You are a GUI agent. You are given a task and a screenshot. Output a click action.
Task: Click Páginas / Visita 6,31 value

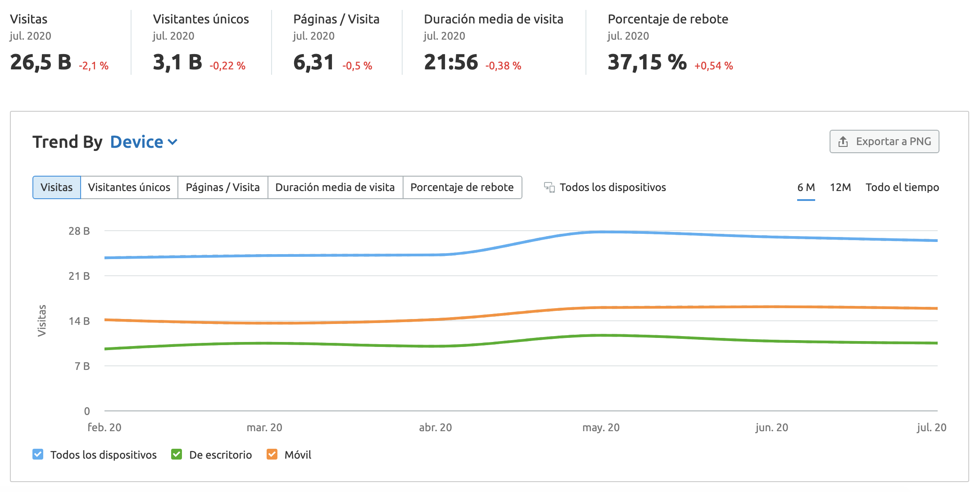pos(313,62)
